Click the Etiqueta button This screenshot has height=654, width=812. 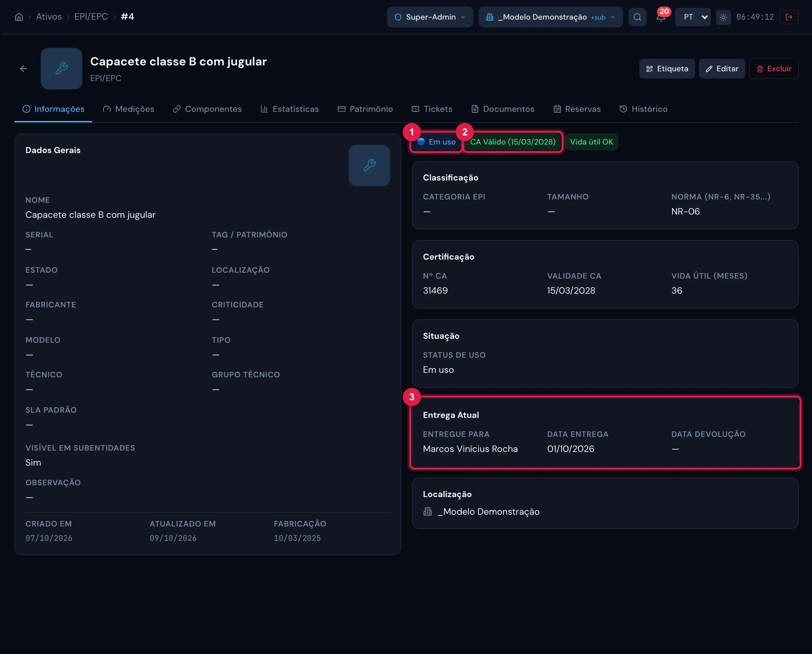(667, 69)
